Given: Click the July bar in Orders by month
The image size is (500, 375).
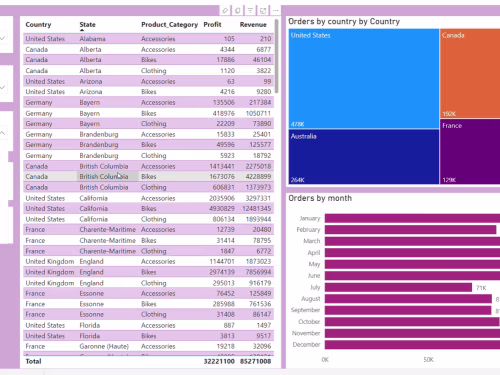Looking at the screenshot, I should click(398, 287).
